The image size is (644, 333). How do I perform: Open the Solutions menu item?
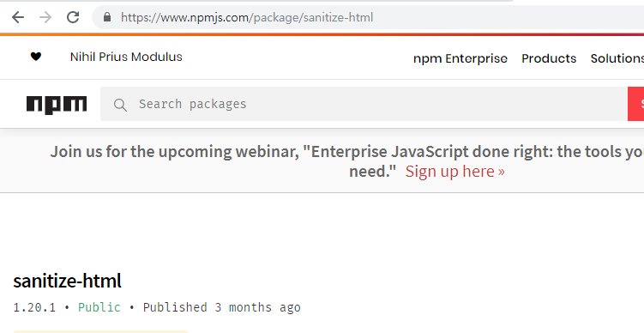617,58
